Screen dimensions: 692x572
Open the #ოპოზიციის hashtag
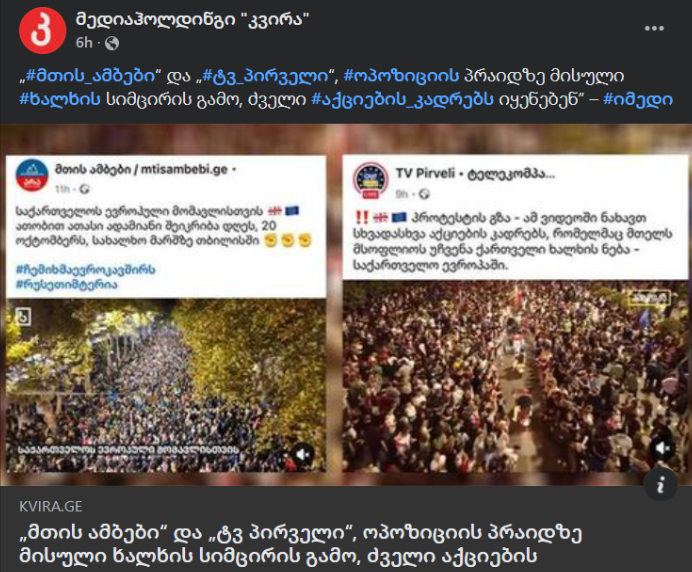401,76
